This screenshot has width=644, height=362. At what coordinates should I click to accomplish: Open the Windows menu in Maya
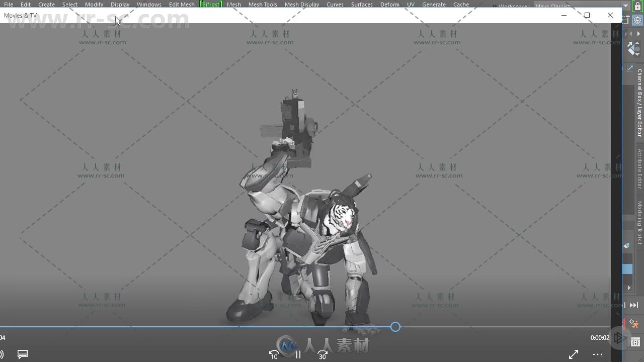(149, 4)
